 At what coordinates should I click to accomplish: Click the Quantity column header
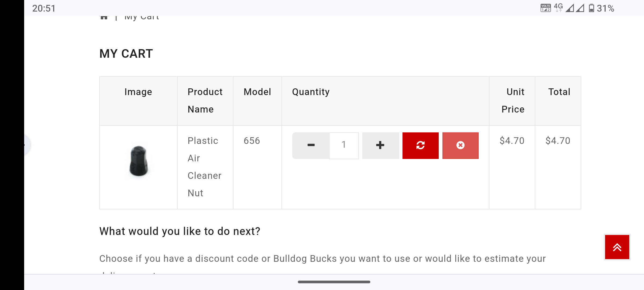311,92
